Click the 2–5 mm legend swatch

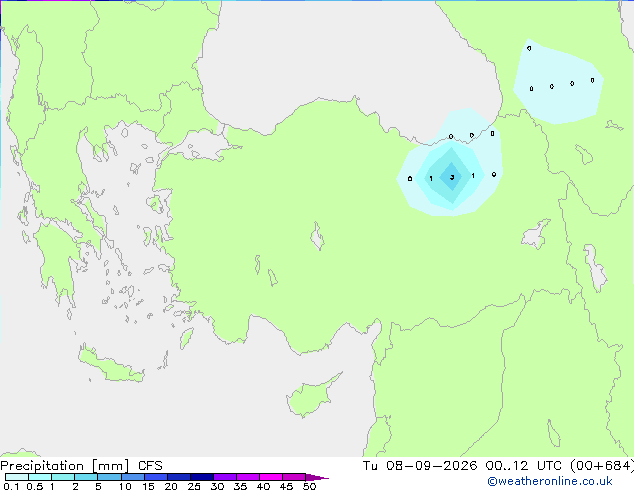pos(86,477)
